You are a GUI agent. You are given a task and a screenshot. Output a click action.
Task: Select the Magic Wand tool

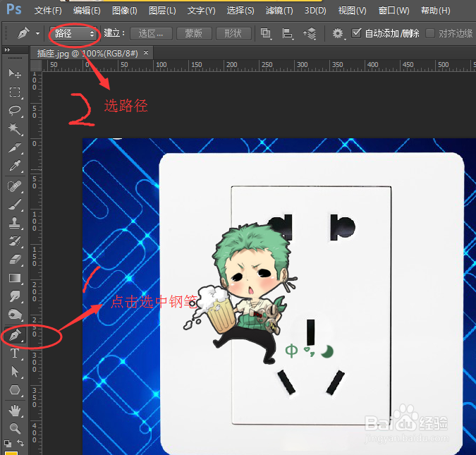tap(15, 129)
